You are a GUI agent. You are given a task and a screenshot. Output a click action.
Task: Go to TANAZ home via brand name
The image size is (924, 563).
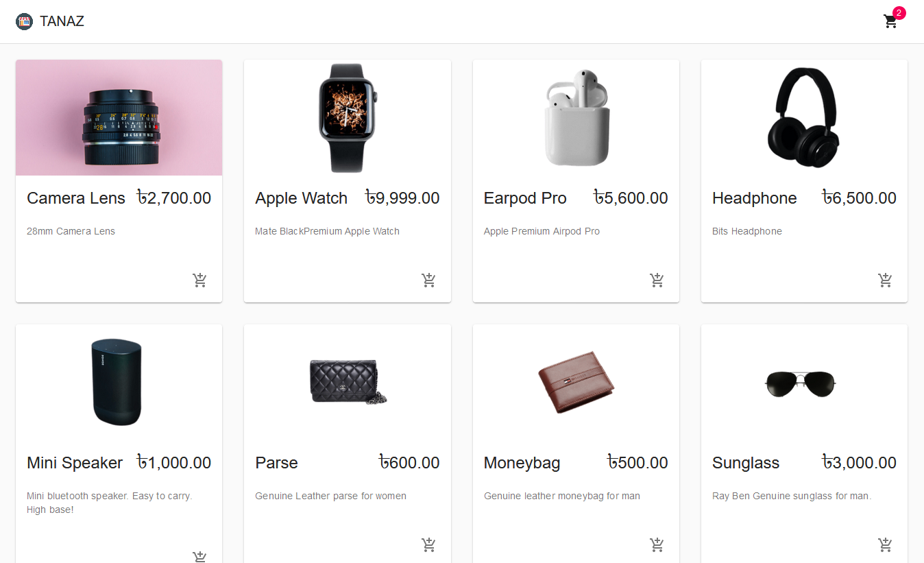[x=62, y=21]
